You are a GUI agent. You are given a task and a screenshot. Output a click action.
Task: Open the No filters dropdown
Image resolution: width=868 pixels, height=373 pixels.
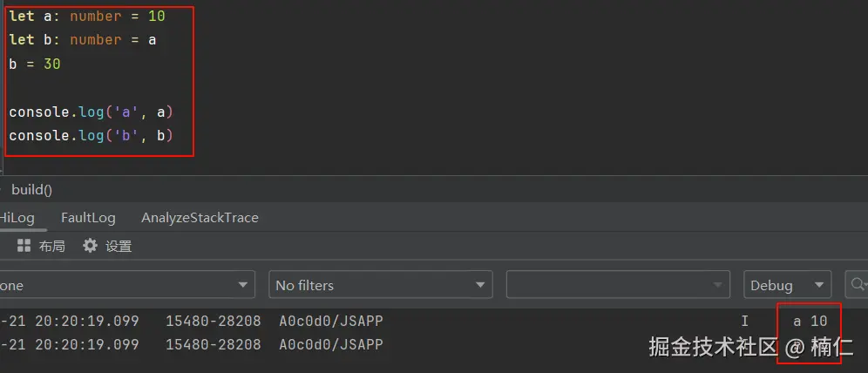[x=380, y=285]
